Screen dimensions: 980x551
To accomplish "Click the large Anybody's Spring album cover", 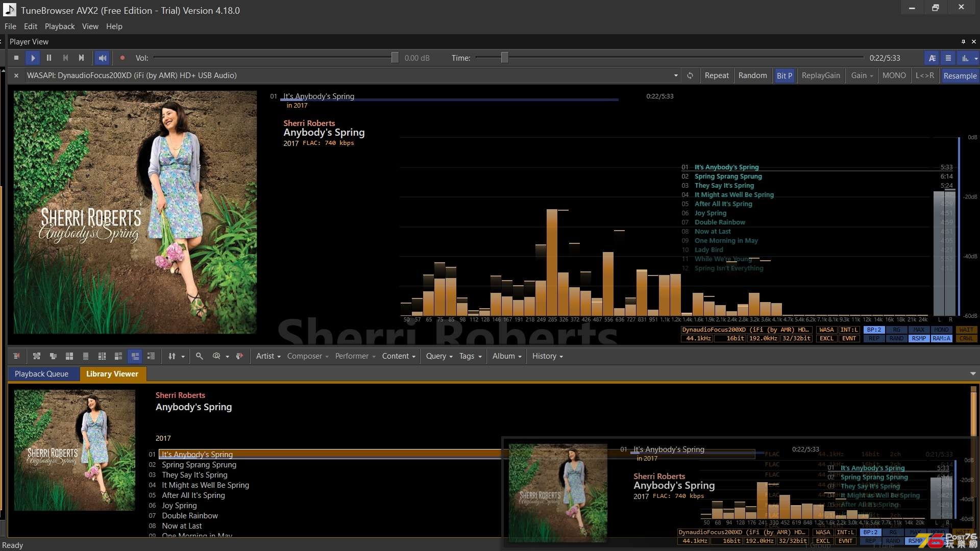I will tap(135, 212).
